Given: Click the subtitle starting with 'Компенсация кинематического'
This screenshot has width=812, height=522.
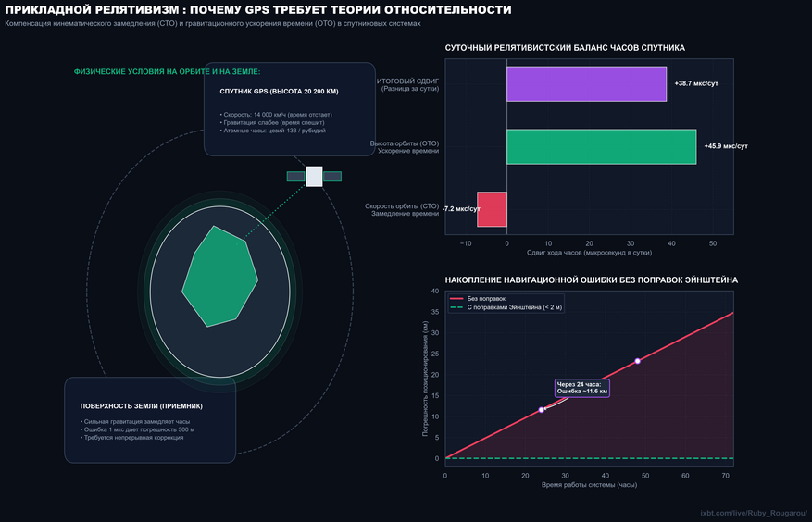Looking at the screenshot, I should [213, 24].
